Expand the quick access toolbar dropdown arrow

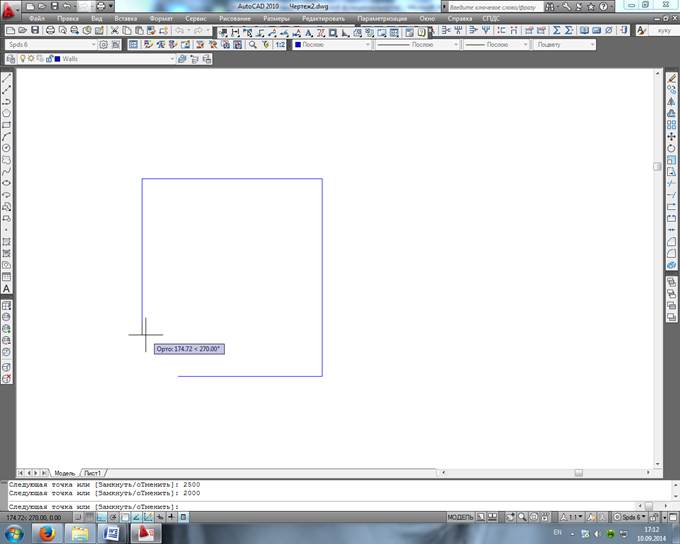(x=111, y=6)
